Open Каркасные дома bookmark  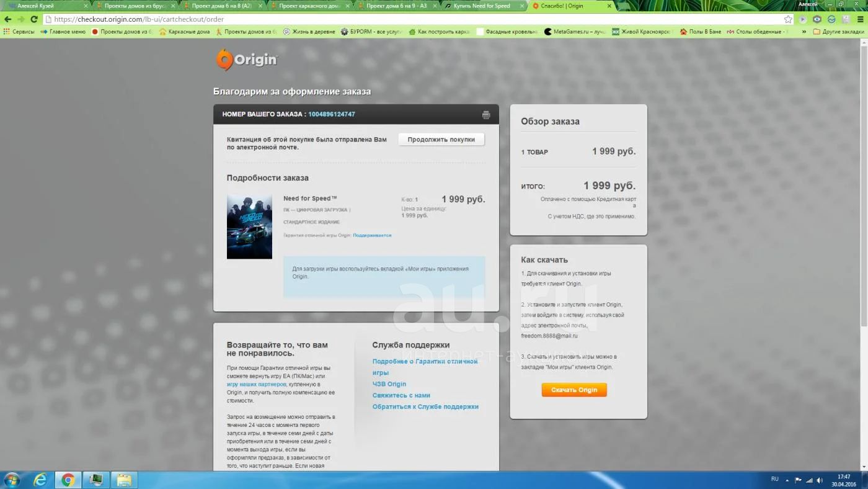click(x=185, y=32)
